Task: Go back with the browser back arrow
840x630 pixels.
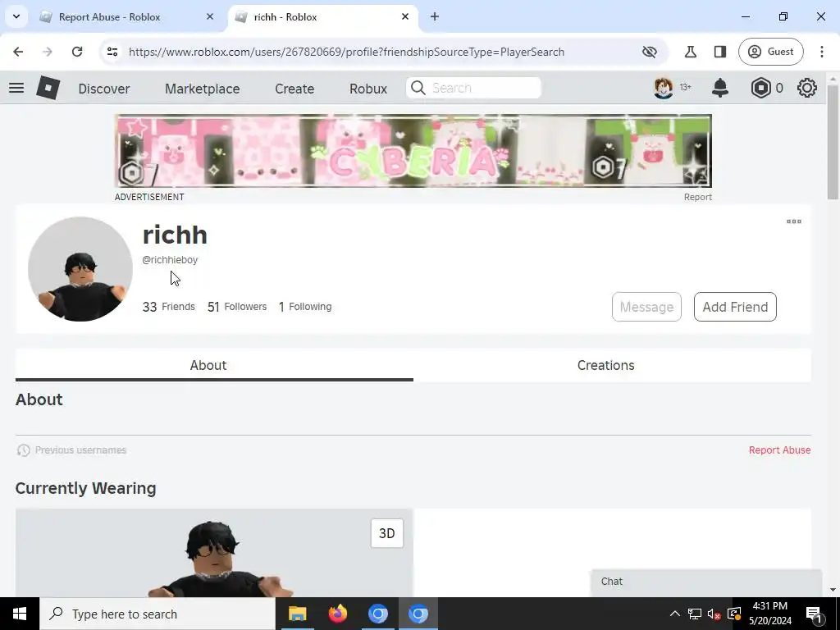Action: coord(18,52)
